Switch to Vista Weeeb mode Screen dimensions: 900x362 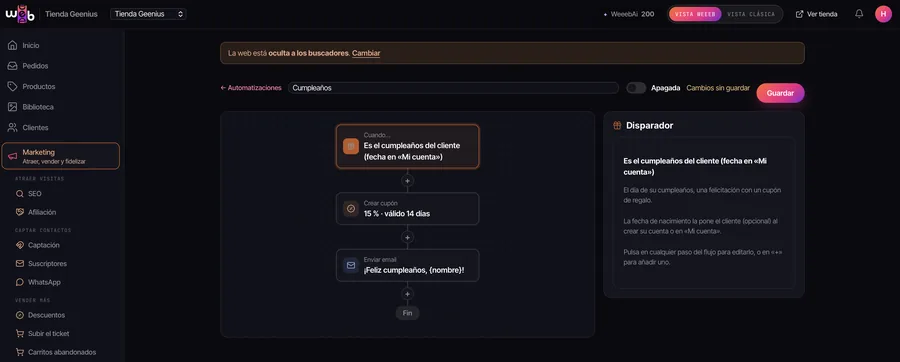pyautogui.click(x=695, y=14)
